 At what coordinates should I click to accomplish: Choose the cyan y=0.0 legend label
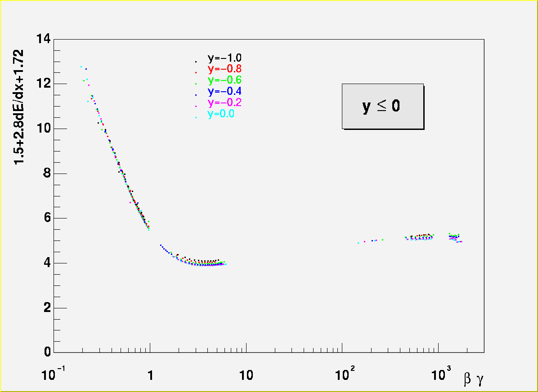click(220, 114)
